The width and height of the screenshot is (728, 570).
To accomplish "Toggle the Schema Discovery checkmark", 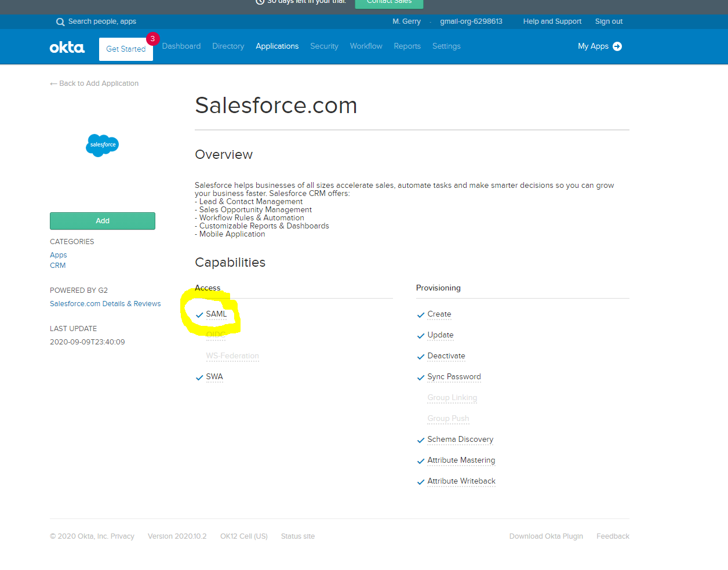I will point(420,440).
